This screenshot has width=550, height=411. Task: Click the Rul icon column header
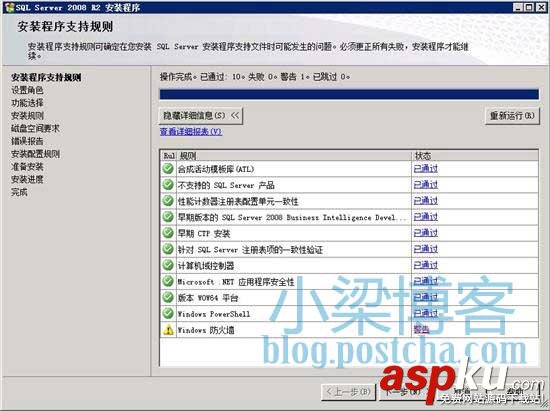point(169,156)
